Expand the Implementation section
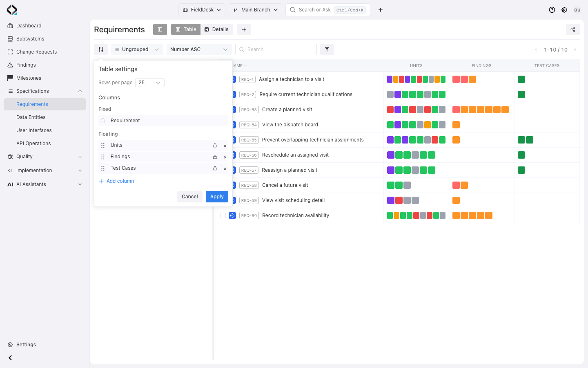 tap(45, 171)
